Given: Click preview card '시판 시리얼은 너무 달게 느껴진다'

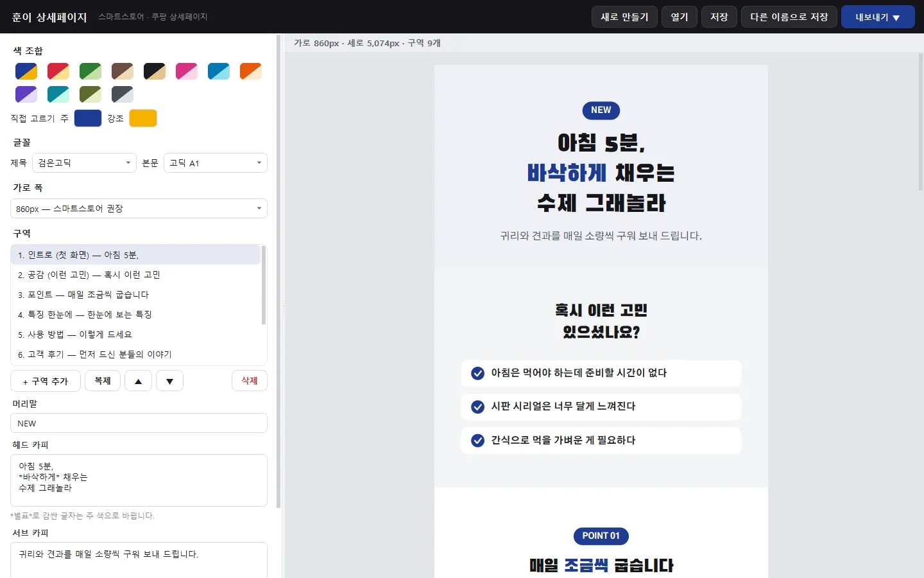Looking at the screenshot, I should (601, 407).
